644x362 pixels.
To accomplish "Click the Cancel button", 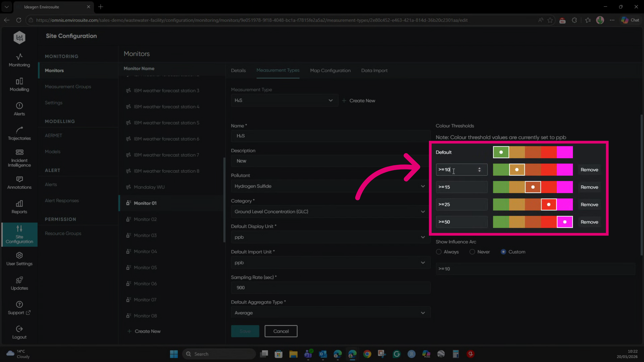I will 281,331.
